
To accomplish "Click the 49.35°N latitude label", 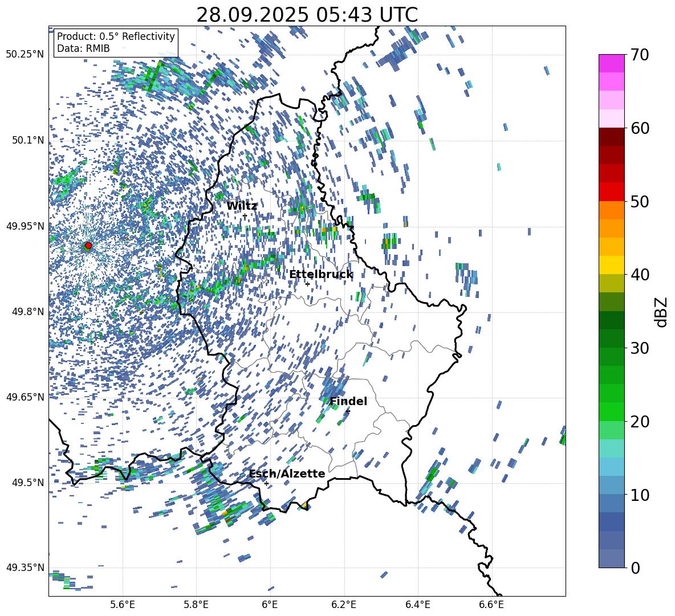I will [25, 568].
